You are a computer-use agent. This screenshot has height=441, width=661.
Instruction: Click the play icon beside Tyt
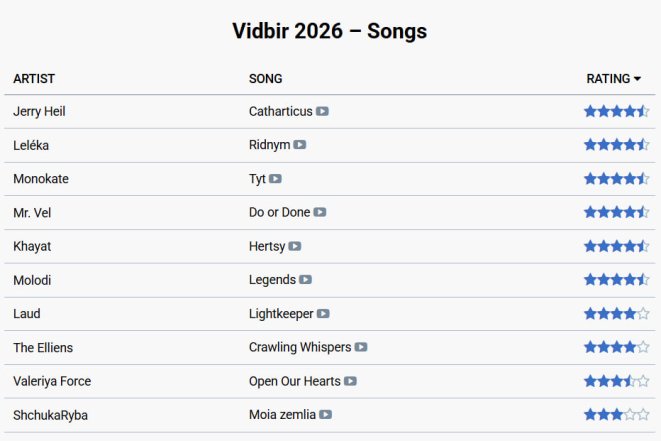click(x=276, y=179)
